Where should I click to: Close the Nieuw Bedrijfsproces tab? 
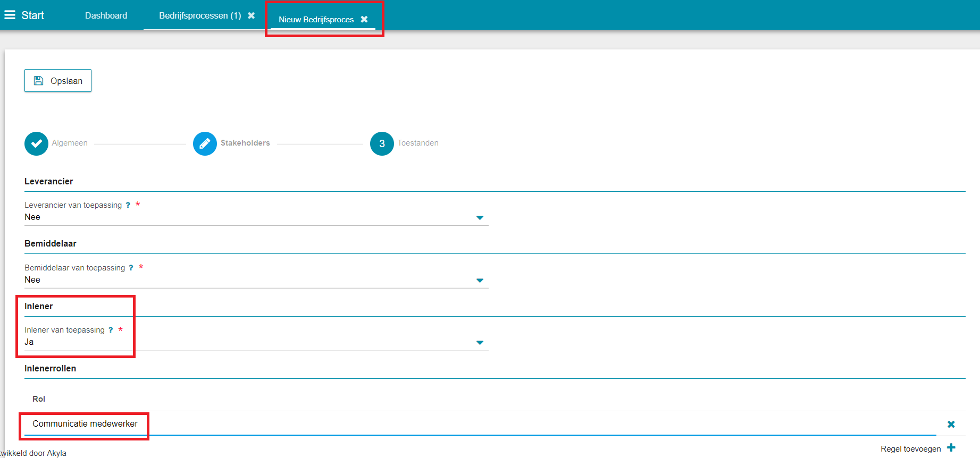(364, 19)
